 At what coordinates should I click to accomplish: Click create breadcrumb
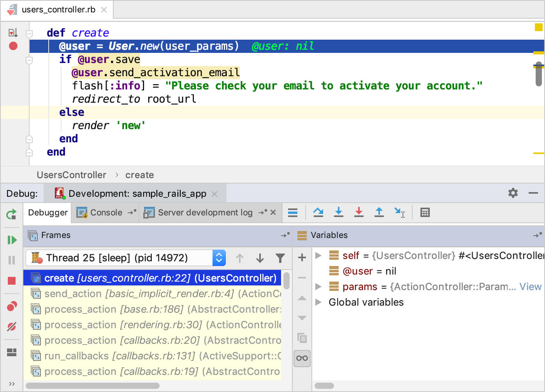139,175
